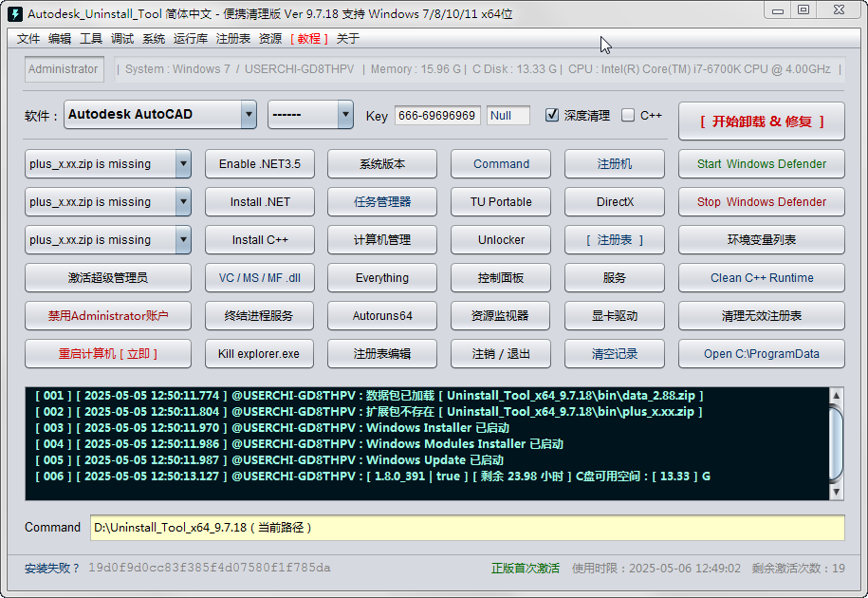Open the dashed version dropdown
Image resolution: width=868 pixels, height=598 pixels.
click(345, 115)
